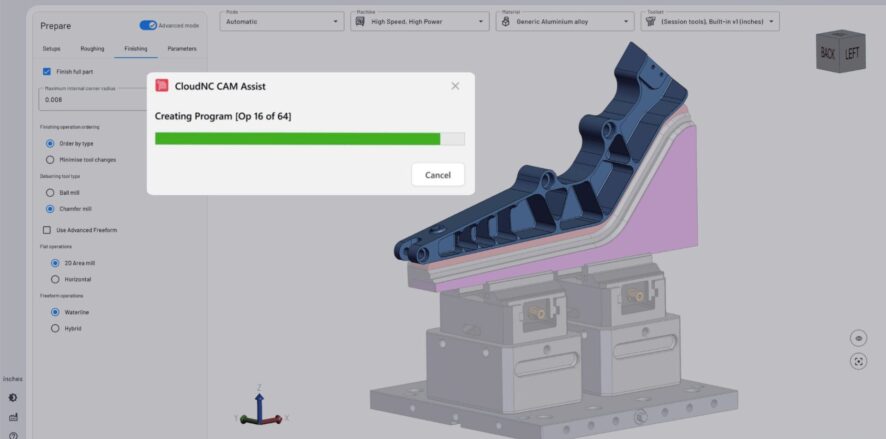Toggle the theme contrast icon in sidebar
This screenshot has width=886, height=439.
click(x=13, y=398)
